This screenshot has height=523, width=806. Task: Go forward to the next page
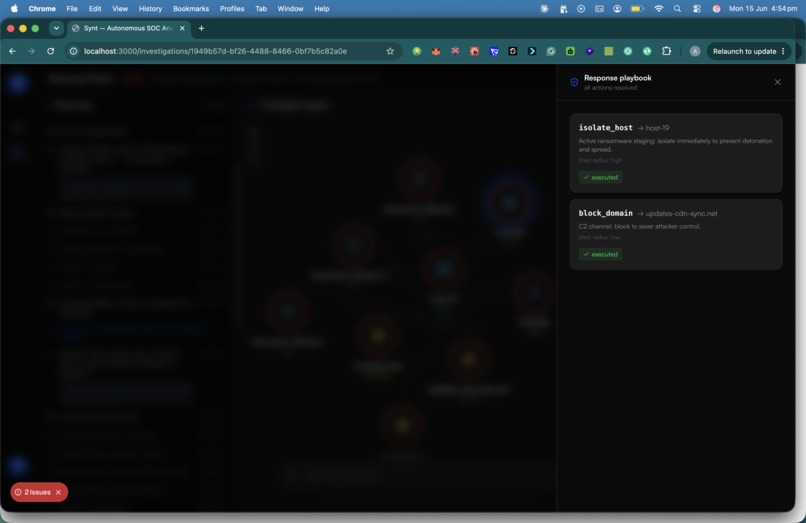pyautogui.click(x=31, y=51)
